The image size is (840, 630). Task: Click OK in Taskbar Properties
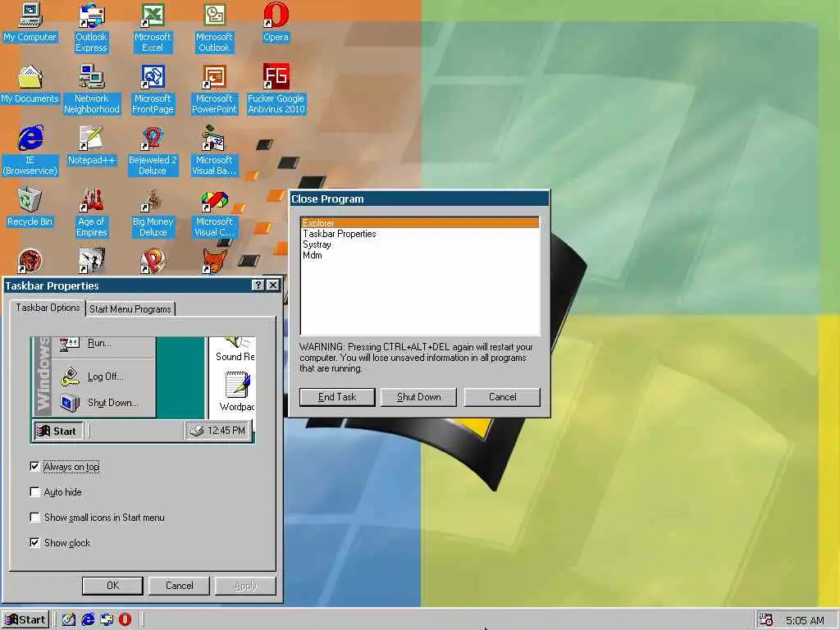click(112, 586)
